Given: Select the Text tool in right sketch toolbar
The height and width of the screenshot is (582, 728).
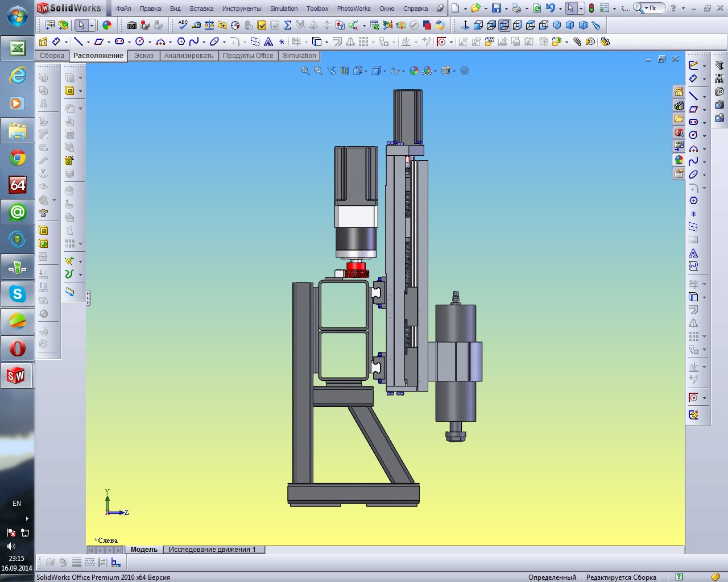Looking at the screenshot, I should pyautogui.click(x=693, y=253).
